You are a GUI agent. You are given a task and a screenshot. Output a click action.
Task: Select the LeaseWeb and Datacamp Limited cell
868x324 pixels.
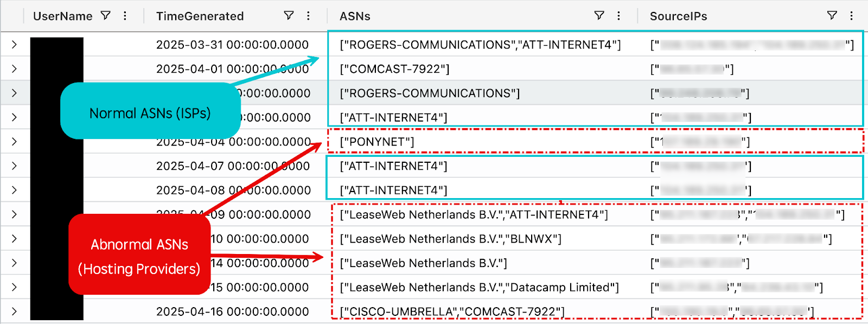[x=479, y=288]
